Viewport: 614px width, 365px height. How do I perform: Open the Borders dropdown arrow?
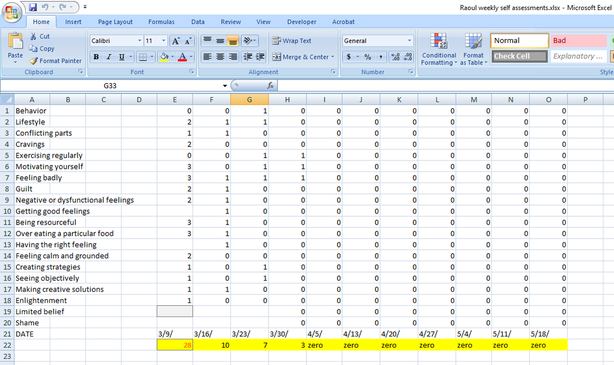point(152,57)
